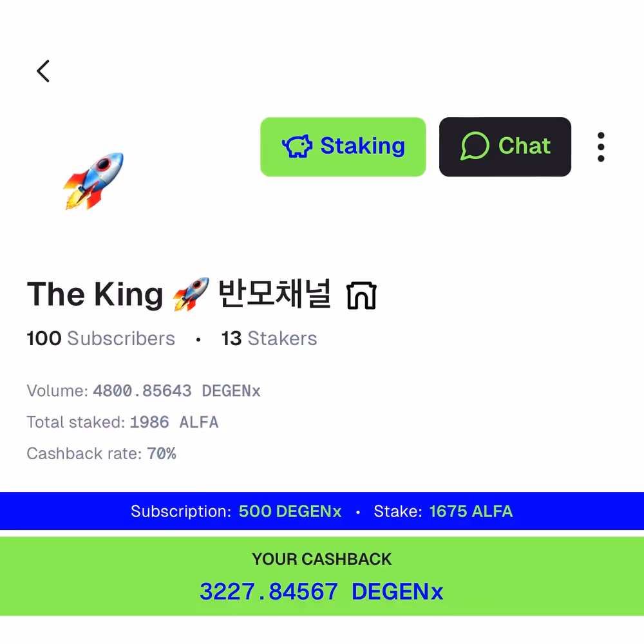Image resolution: width=644 pixels, height=644 pixels.
Task: Click the house icon beside channel name
Action: pyautogui.click(x=361, y=296)
